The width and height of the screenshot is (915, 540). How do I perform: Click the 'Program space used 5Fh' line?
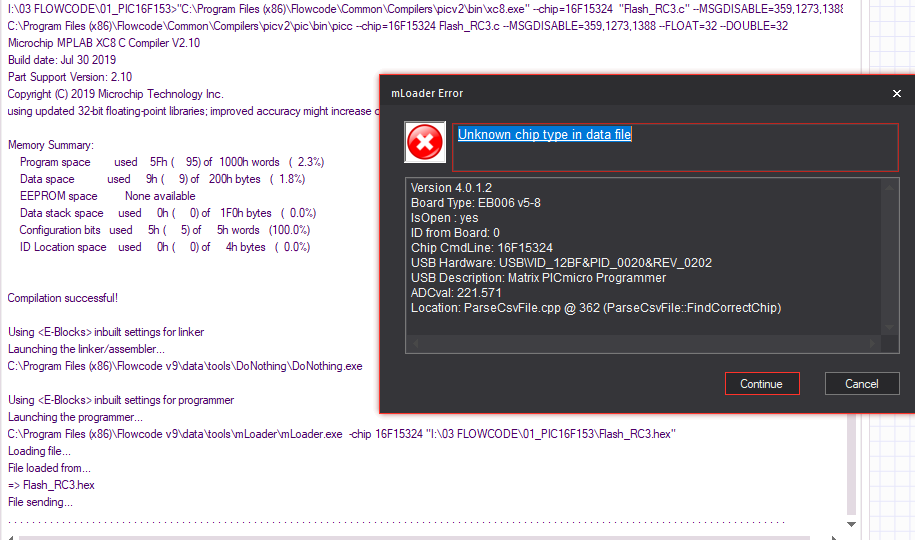point(172,162)
